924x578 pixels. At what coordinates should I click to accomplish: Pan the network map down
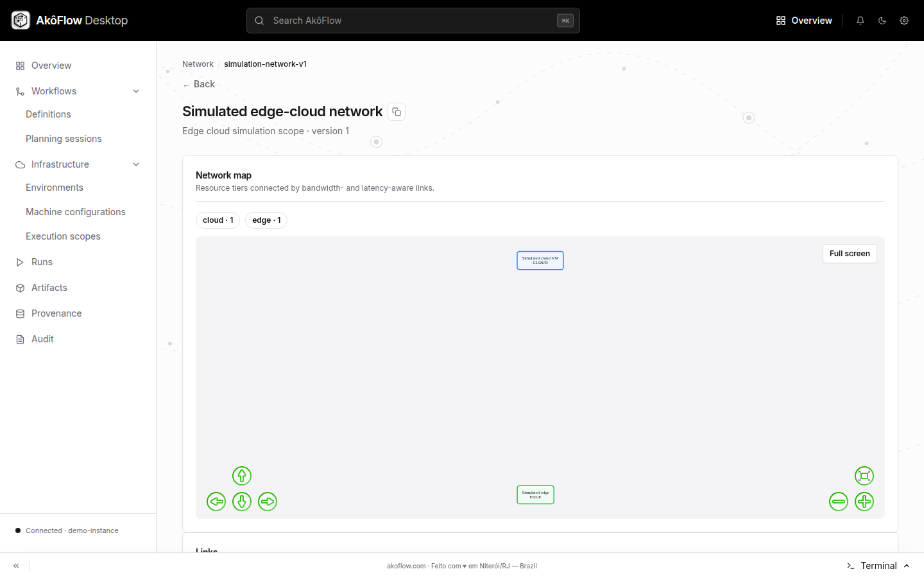tap(242, 502)
